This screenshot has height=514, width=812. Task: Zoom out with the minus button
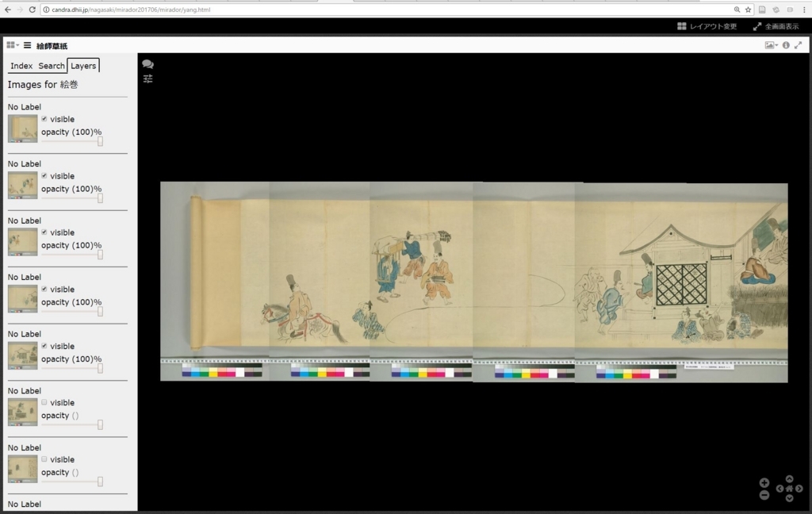(x=764, y=495)
